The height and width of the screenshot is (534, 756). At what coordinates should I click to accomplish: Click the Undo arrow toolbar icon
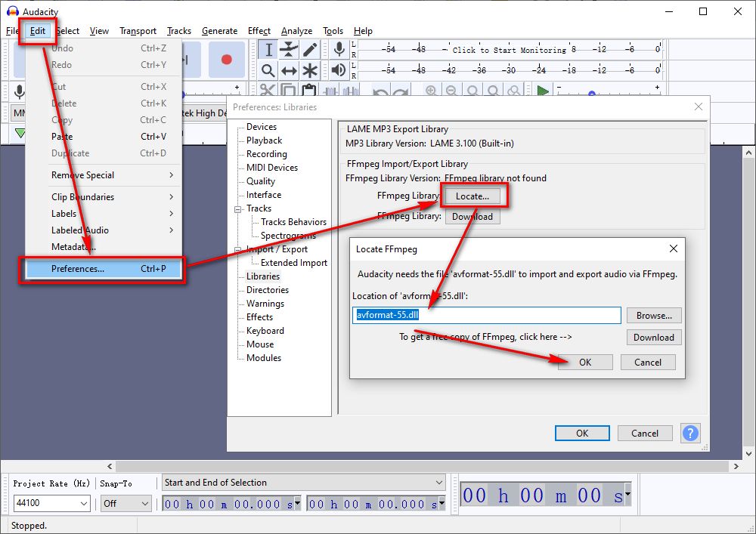click(x=380, y=91)
